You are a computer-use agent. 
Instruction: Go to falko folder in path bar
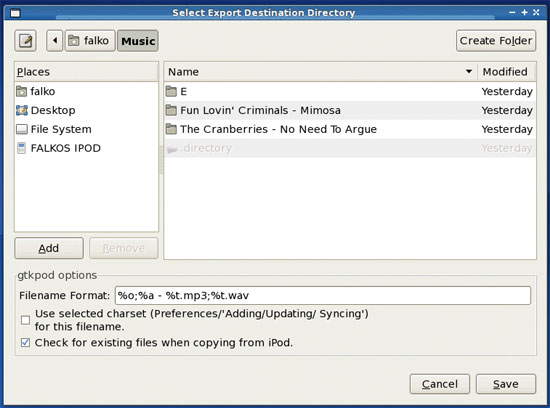(90, 41)
